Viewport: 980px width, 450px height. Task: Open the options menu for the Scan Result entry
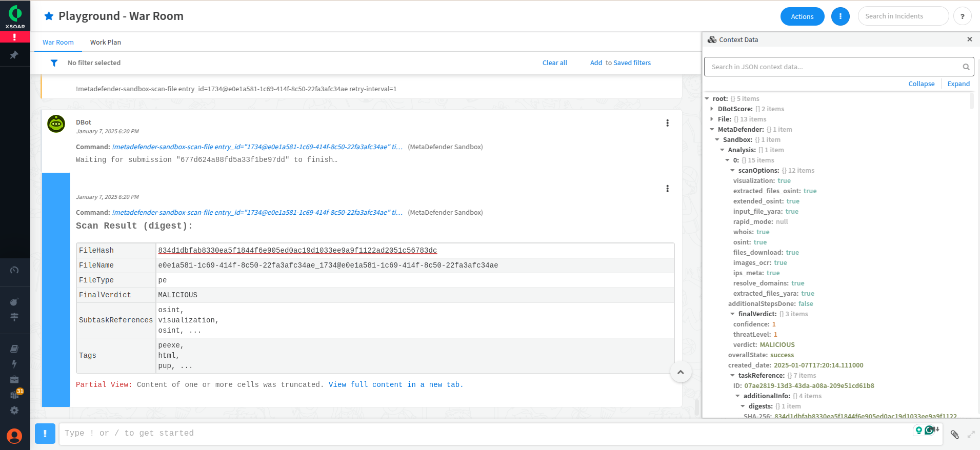(667, 189)
